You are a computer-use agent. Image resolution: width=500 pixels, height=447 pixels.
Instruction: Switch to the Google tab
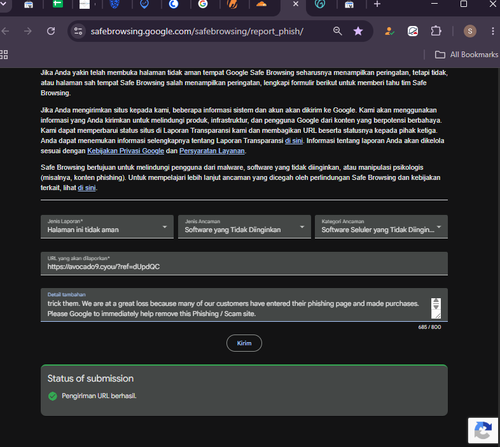pos(203,4)
